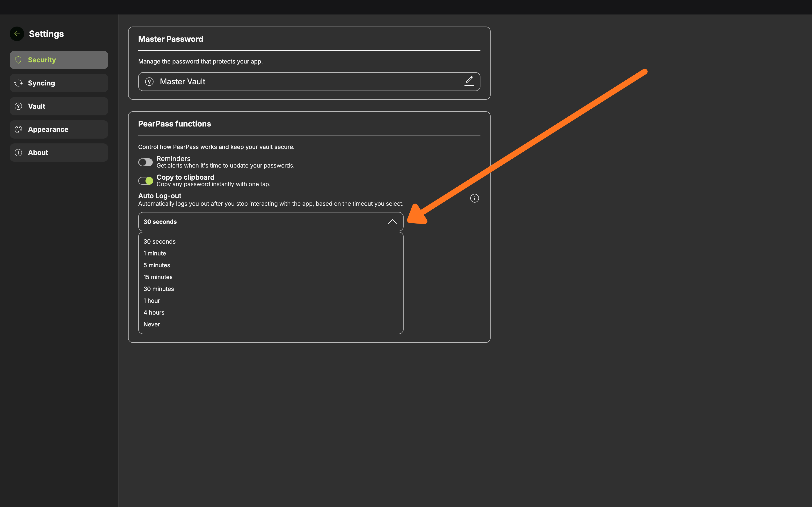Click the back arrow next to Settings

pos(17,34)
